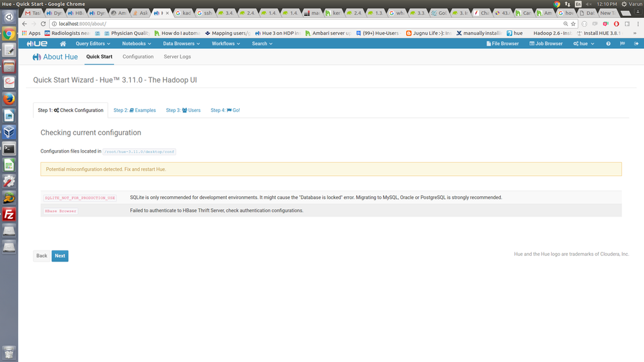Select Step 1: Check Configuration tab
Viewport: 644px width, 362px height.
coord(71,110)
